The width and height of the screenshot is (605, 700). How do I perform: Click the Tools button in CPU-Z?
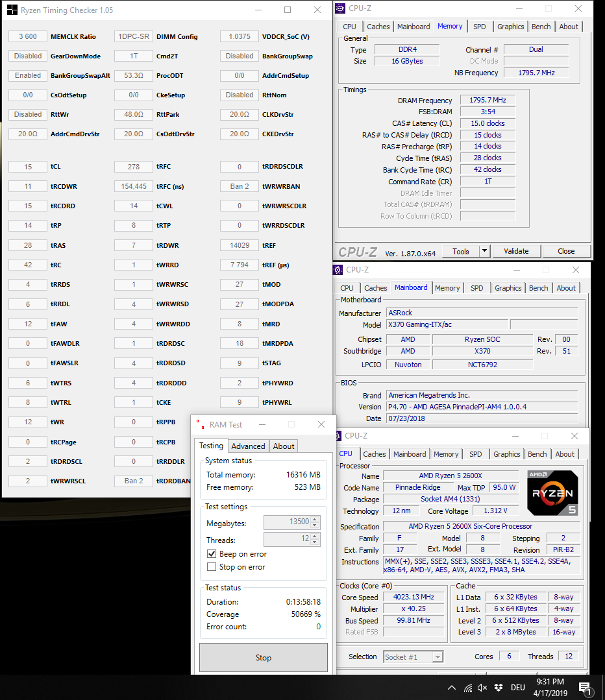(x=461, y=251)
